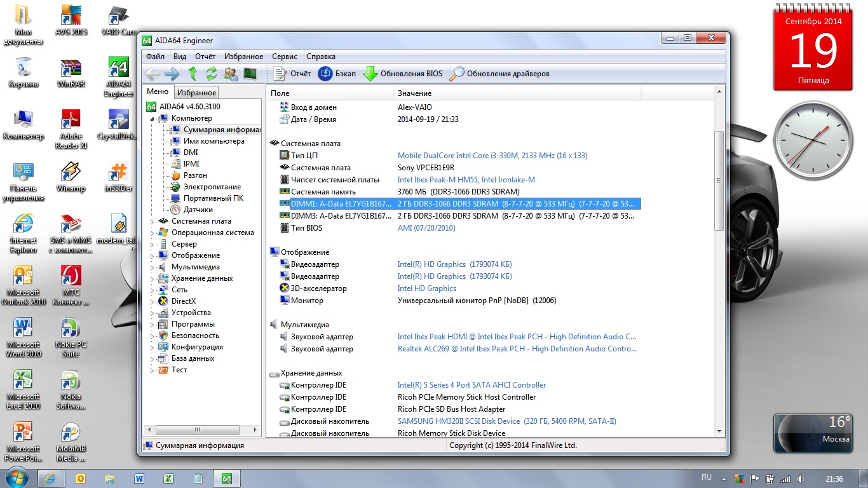This screenshot has width=868, height=488.
Task: Select Датчики in the tree
Action: point(198,210)
